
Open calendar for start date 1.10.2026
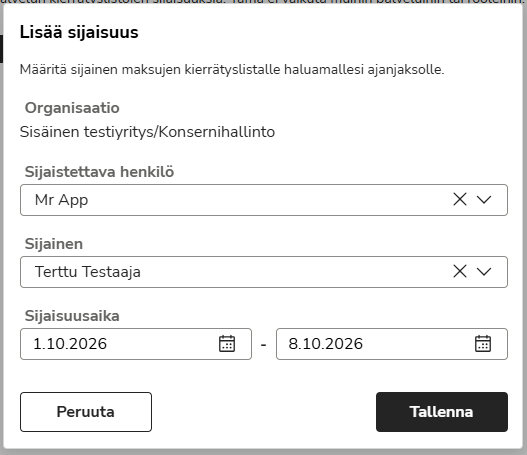(x=227, y=343)
